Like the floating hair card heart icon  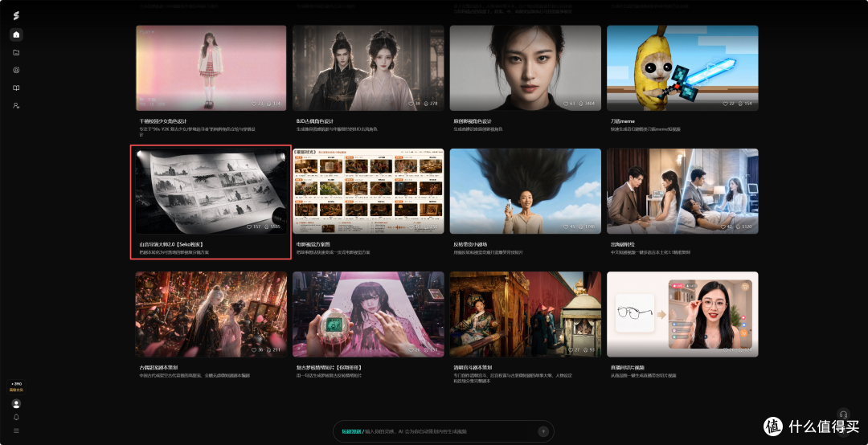click(566, 227)
